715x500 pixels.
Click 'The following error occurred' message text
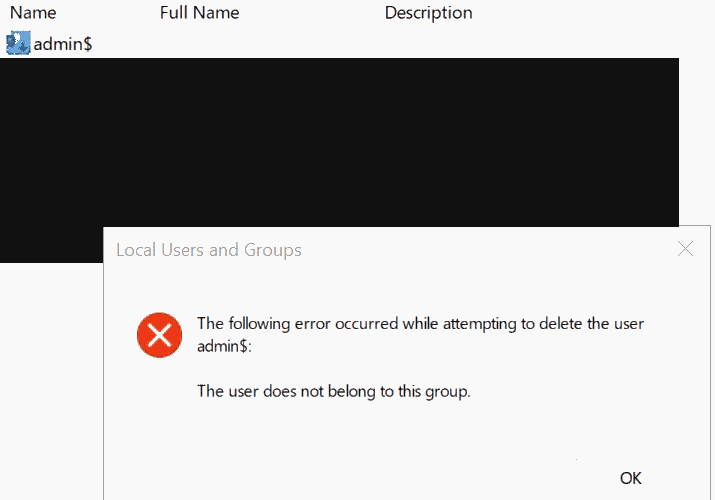pos(420,335)
